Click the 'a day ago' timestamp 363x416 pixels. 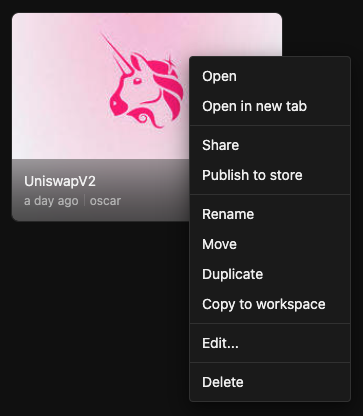pos(51,201)
